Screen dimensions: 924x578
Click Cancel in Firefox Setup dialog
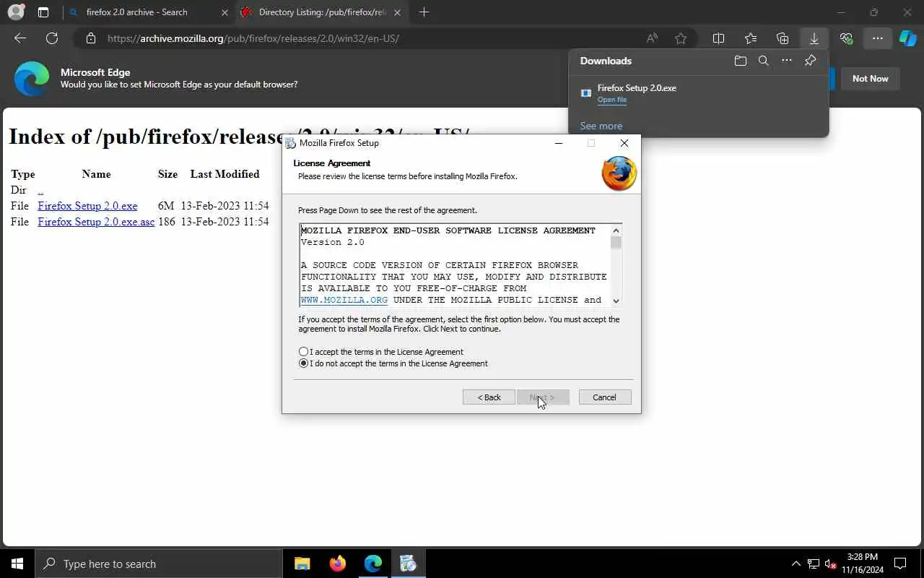tap(605, 397)
